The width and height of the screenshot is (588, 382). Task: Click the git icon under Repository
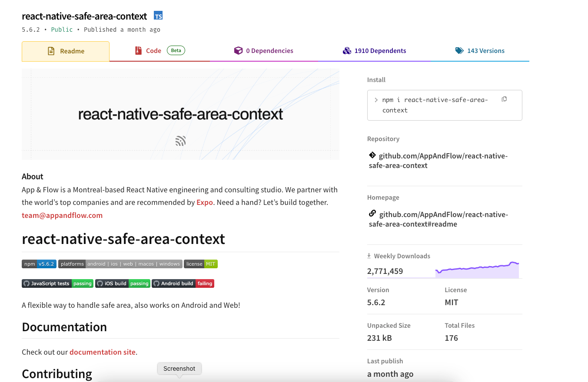(x=372, y=155)
